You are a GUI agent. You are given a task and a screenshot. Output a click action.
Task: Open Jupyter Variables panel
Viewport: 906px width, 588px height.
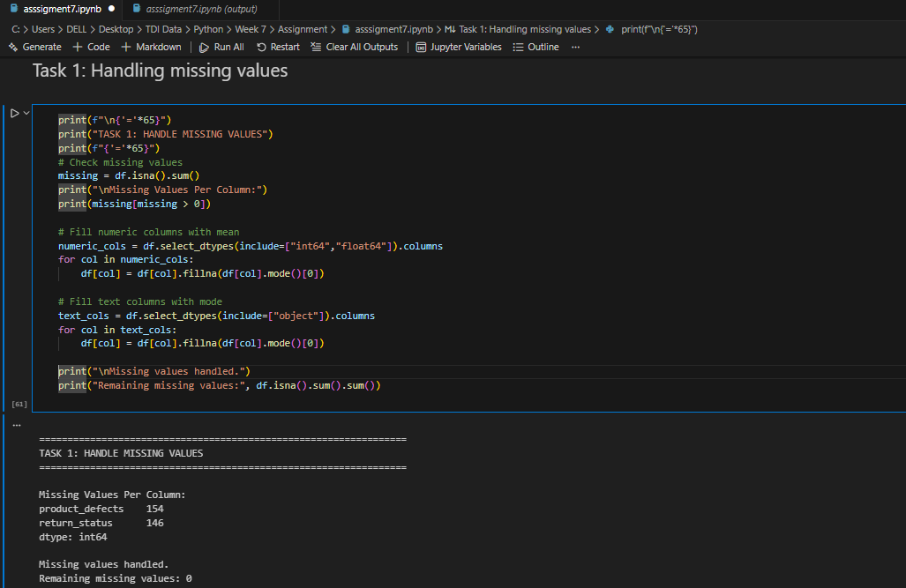pos(459,48)
